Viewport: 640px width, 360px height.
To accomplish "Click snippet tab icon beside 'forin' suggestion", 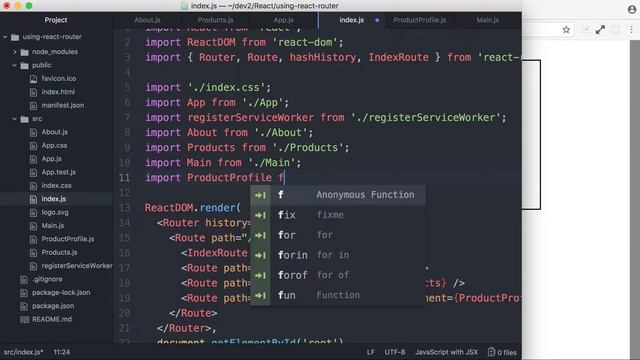I will [260, 256].
